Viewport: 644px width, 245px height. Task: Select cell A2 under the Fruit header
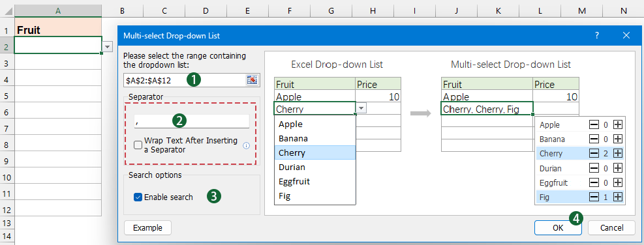(58, 45)
